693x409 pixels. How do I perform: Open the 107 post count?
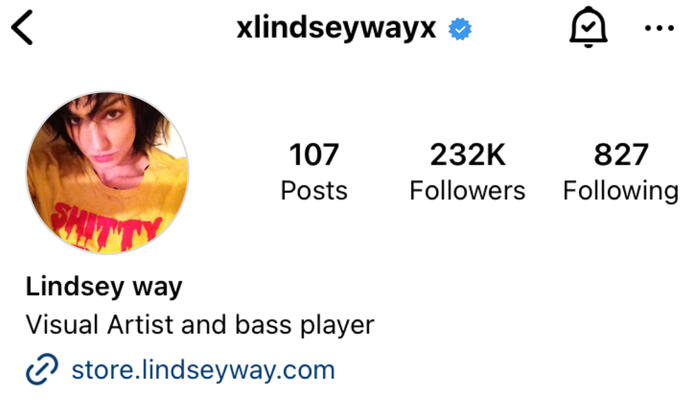tap(314, 155)
